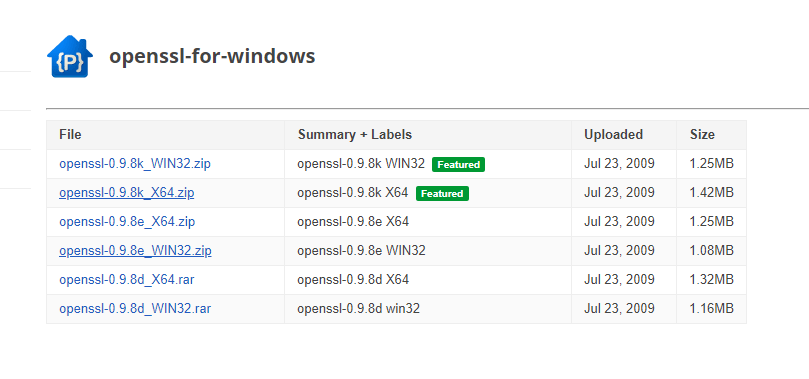Download openssl-0.9.8k_WIN32.zip
The width and height of the screenshot is (809, 379).
(x=135, y=164)
